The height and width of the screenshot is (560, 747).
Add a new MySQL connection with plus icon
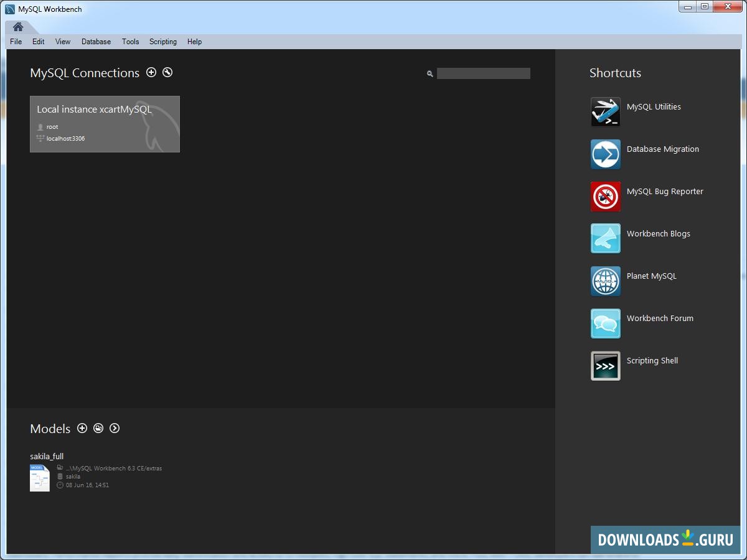[151, 72]
